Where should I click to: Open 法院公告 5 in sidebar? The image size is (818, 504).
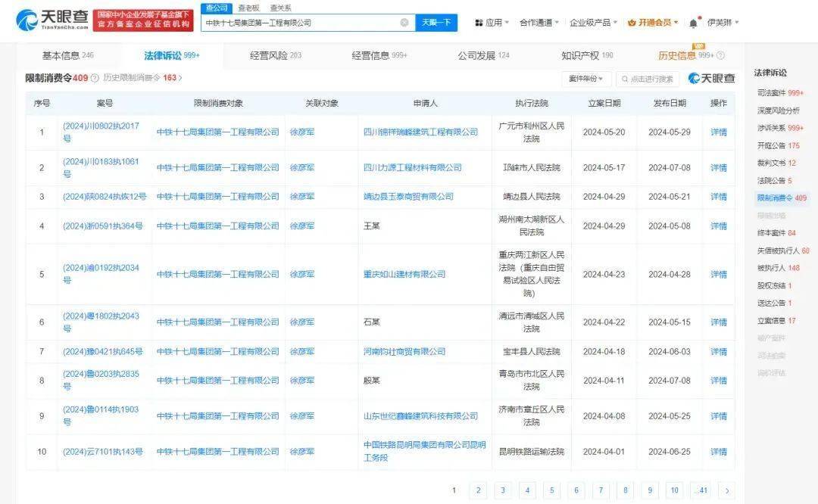(x=774, y=180)
